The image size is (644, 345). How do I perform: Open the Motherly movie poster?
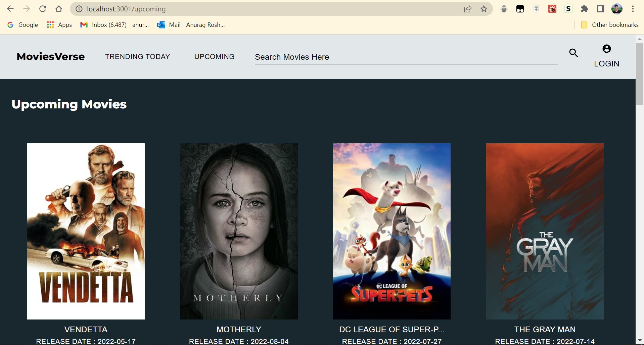(239, 231)
